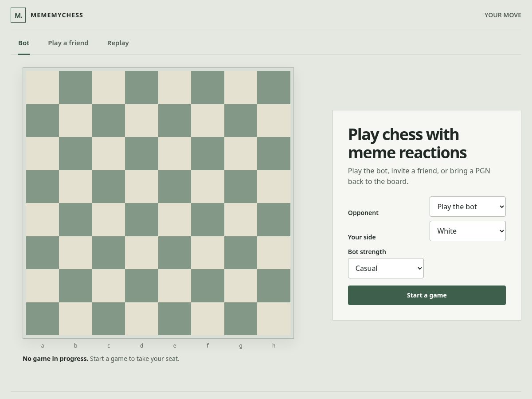The image size is (532, 399).
Task: Open the Your side dropdown
Action: point(468,231)
